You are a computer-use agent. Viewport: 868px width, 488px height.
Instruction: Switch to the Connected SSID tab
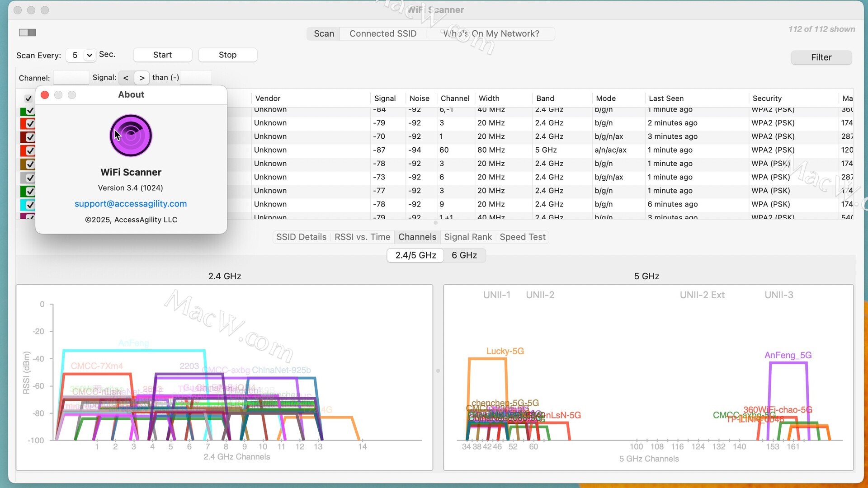tap(383, 34)
